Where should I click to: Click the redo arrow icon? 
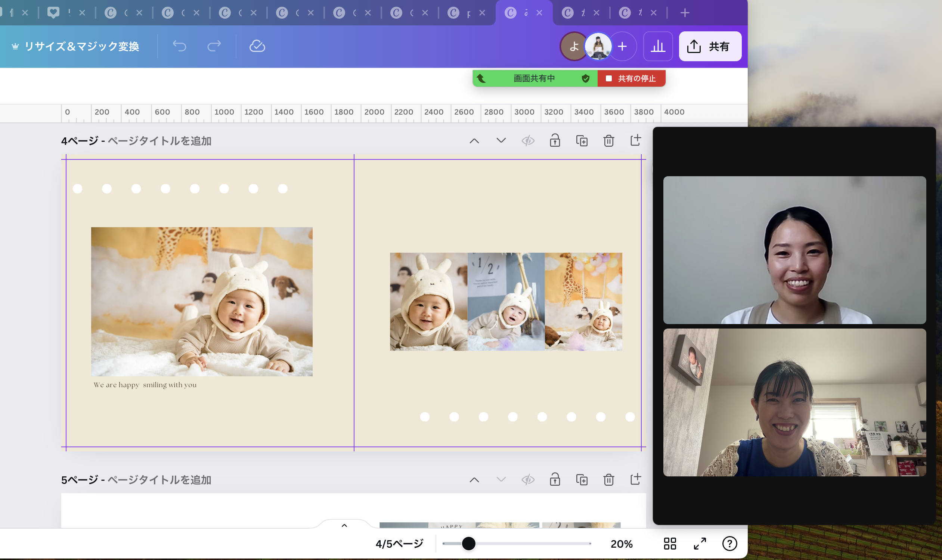click(214, 46)
